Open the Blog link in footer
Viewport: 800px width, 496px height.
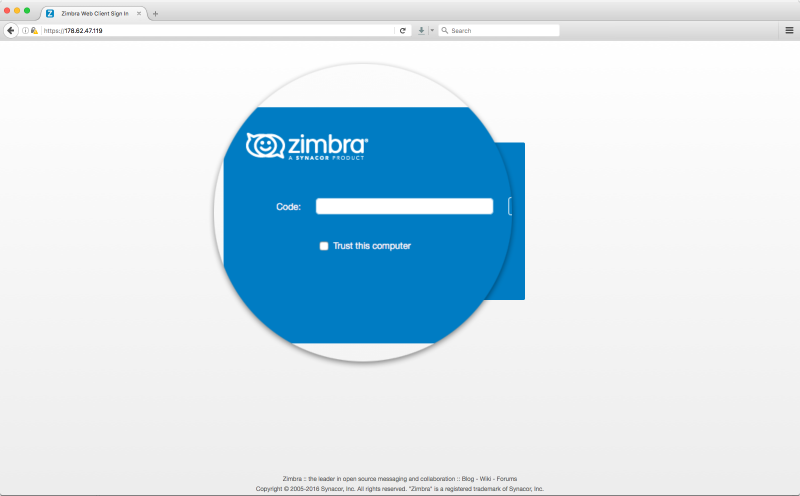pyautogui.click(x=468, y=479)
